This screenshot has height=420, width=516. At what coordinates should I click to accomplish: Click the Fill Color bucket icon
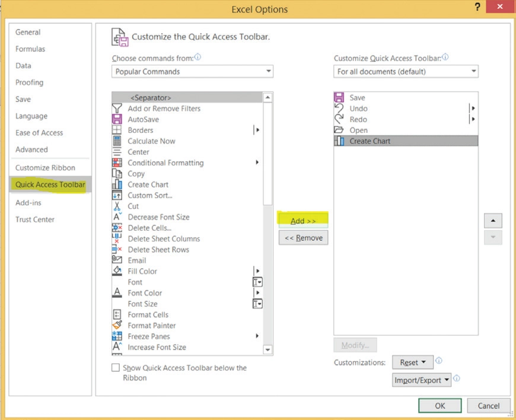tap(117, 271)
